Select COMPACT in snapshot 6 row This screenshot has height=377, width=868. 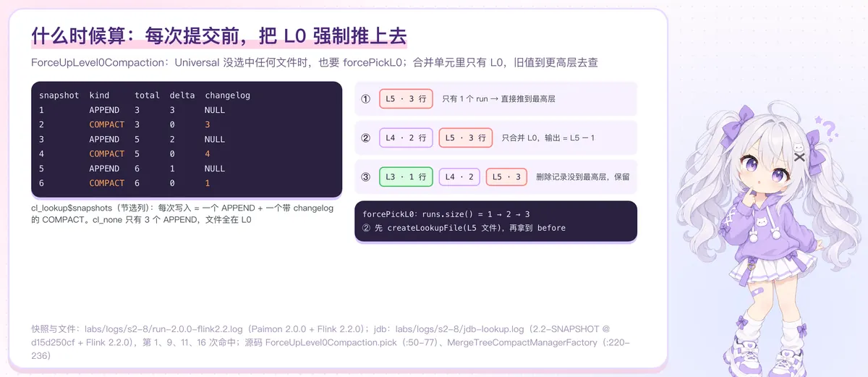coord(107,183)
